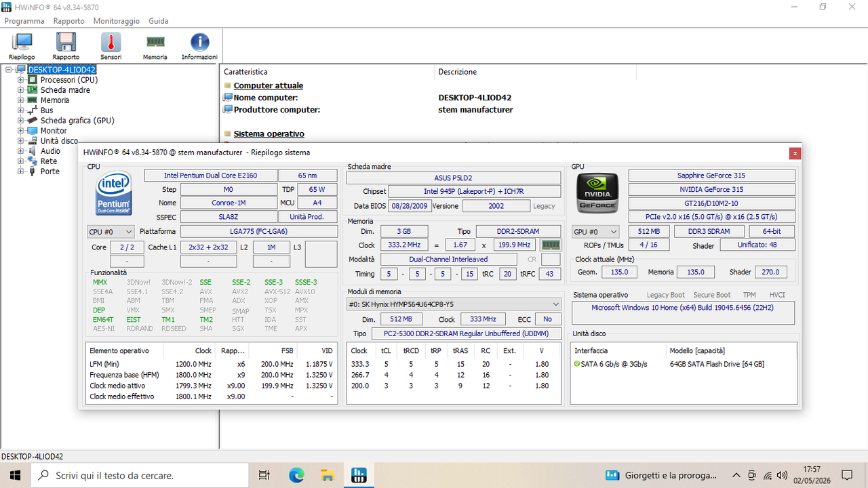
Task: Open File Explorer from the taskbar
Action: [x=328, y=474]
